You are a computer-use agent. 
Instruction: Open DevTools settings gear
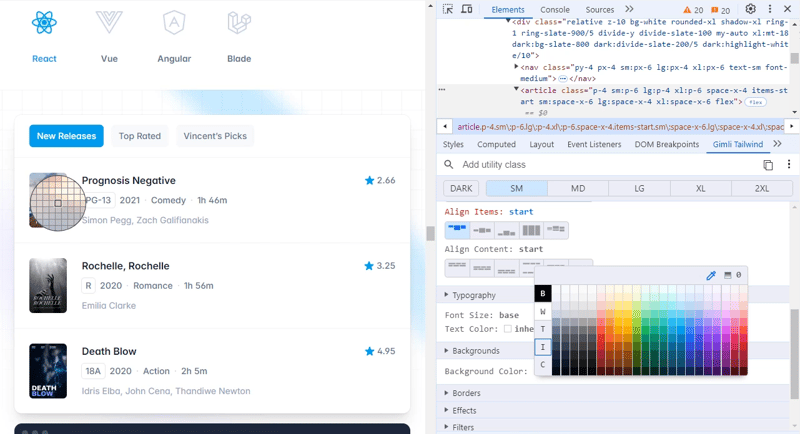point(751,9)
